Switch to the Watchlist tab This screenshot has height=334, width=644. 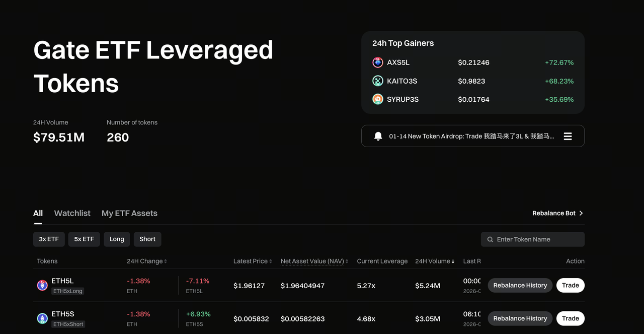(x=72, y=213)
